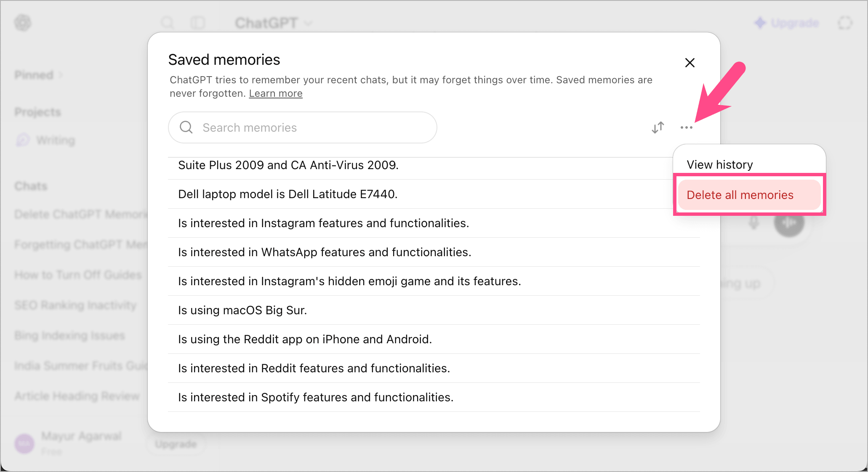
Task: Open the ChatGPT model dropdown
Action: click(274, 23)
